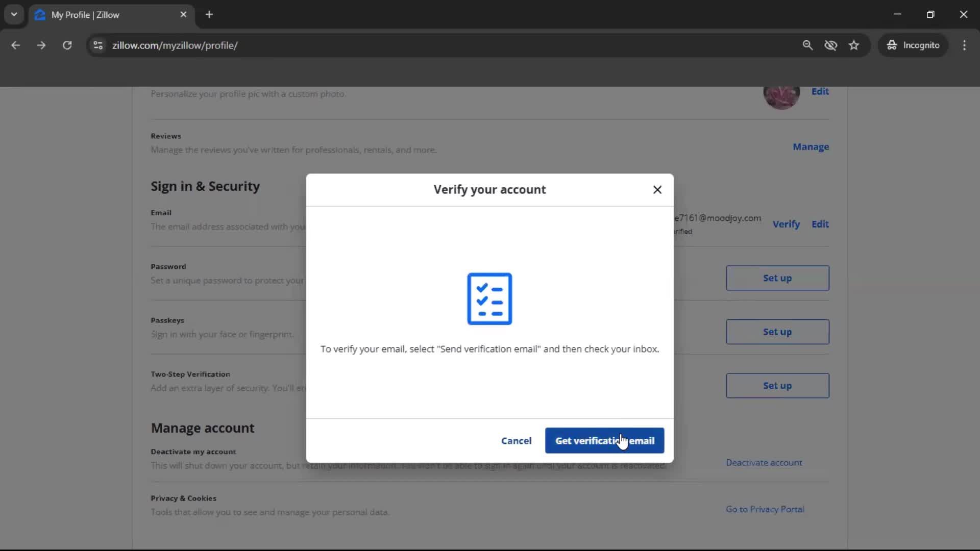Close the My Profile tab
The width and height of the screenshot is (980, 551).
(x=184, y=14)
